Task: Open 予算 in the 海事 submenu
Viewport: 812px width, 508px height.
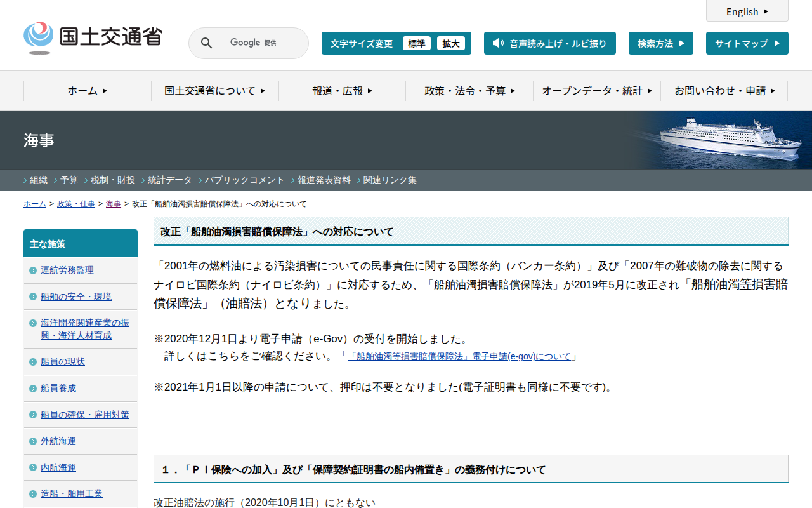Action: [69, 180]
